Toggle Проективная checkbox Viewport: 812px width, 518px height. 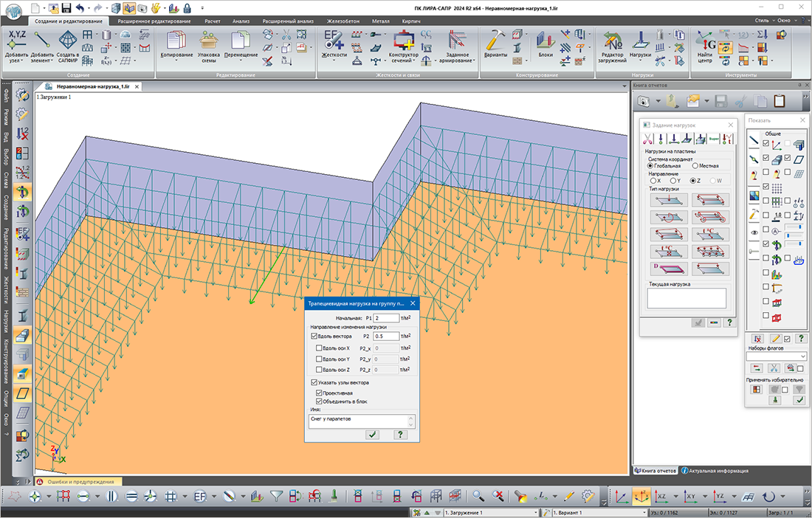pyautogui.click(x=319, y=393)
